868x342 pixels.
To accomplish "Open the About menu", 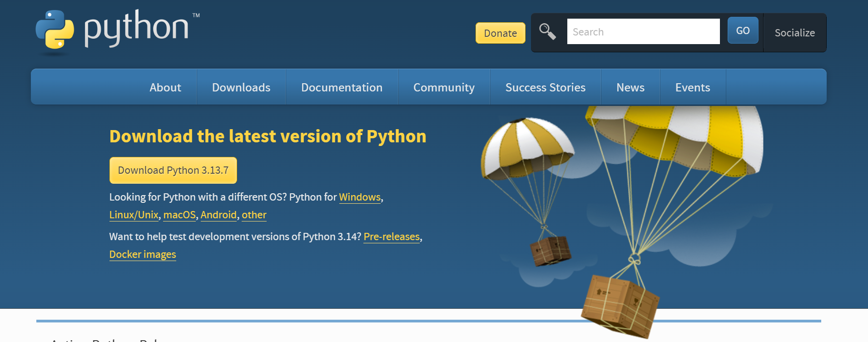I will click(165, 87).
